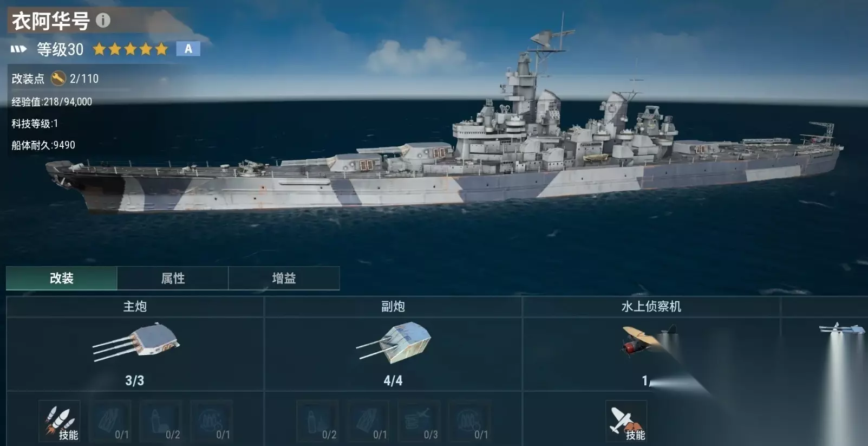The width and height of the screenshot is (868, 446).
Task: Select first main gun 0/1 upgrade slot
Action: 110,422
